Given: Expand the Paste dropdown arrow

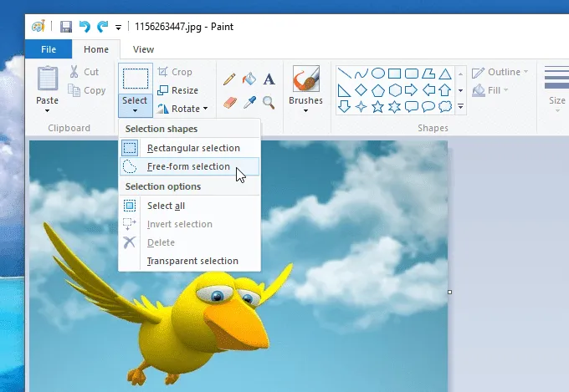Looking at the screenshot, I should coord(47,110).
